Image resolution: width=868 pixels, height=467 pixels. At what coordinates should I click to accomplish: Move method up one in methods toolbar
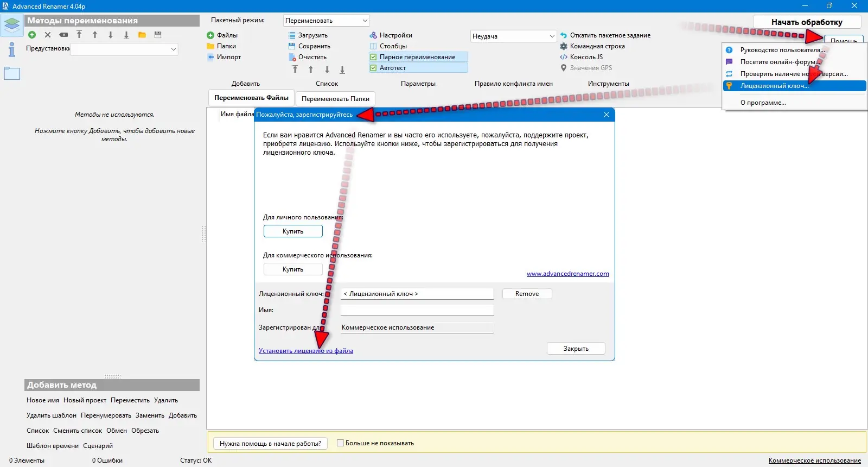[95, 35]
